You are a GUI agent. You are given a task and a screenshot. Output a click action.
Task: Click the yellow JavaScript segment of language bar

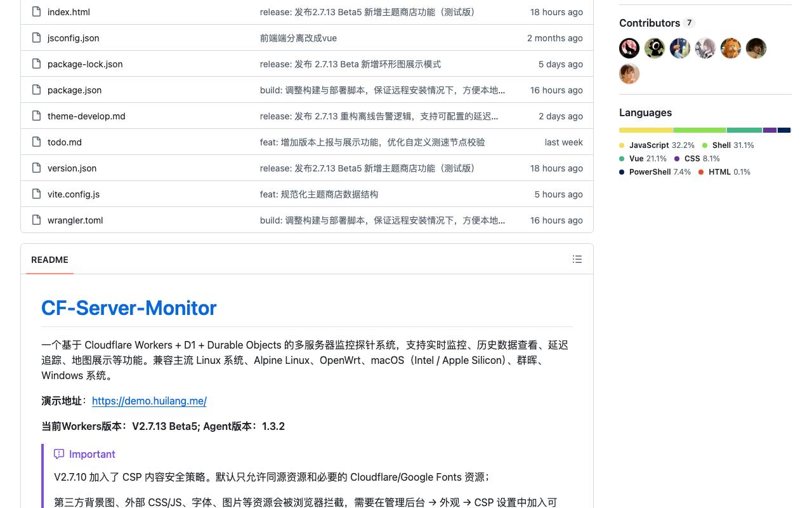tap(646, 130)
